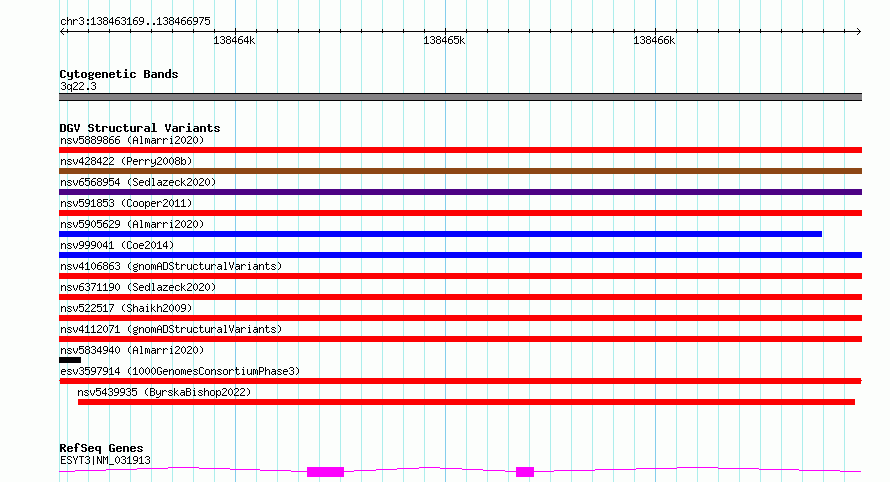Click the nsv4112071 (gnomADStructuralVariants) label
Image resolution: width=890 pixels, height=482 pixels.
171,329
